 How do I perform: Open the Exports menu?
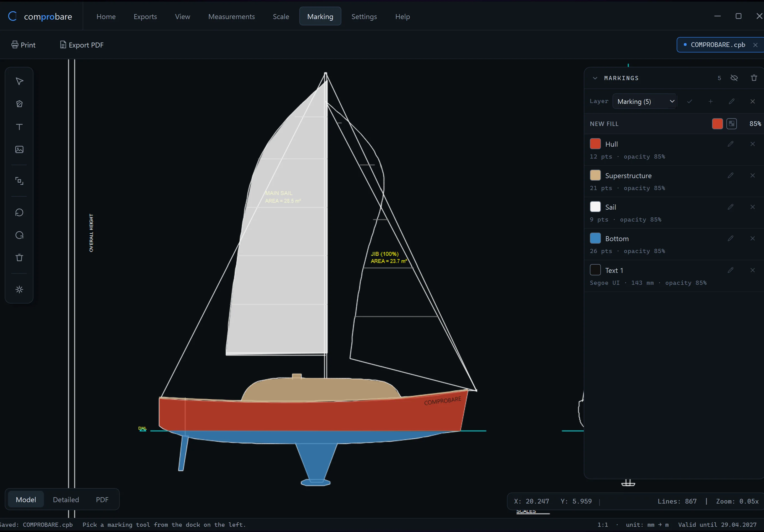click(x=145, y=16)
